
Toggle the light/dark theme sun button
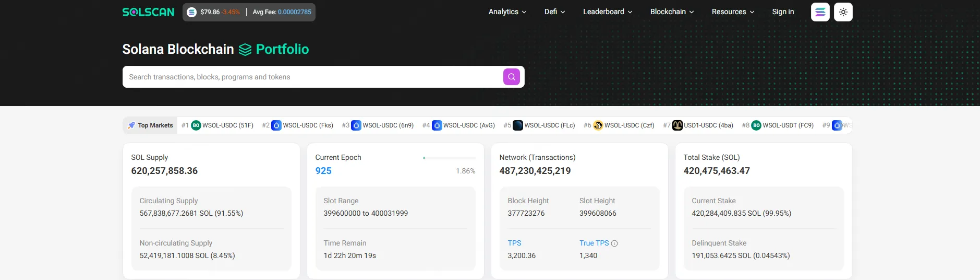click(x=843, y=12)
